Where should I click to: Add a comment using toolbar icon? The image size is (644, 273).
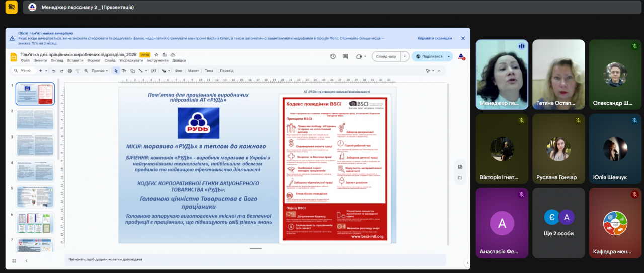tap(154, 71)
